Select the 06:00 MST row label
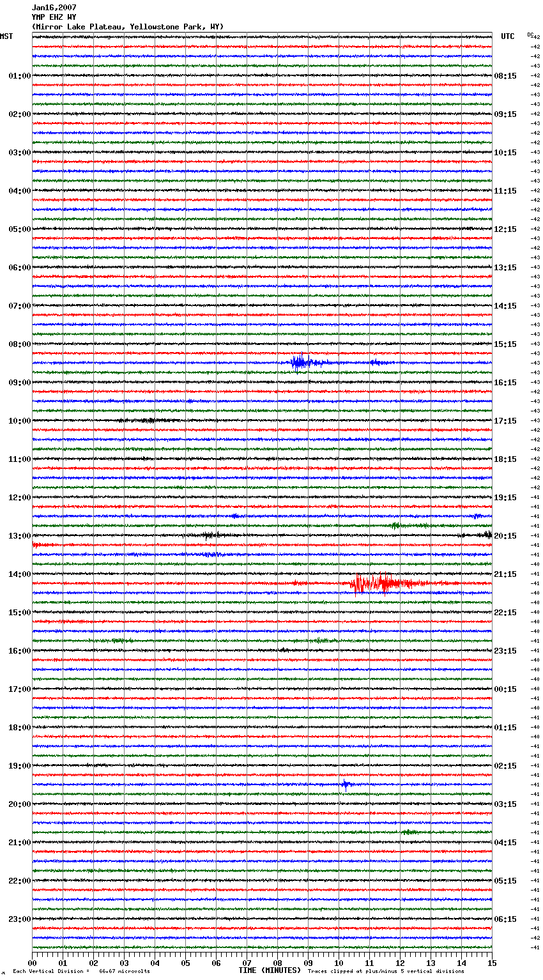This screenshot has width=543, height=980. 20,268
